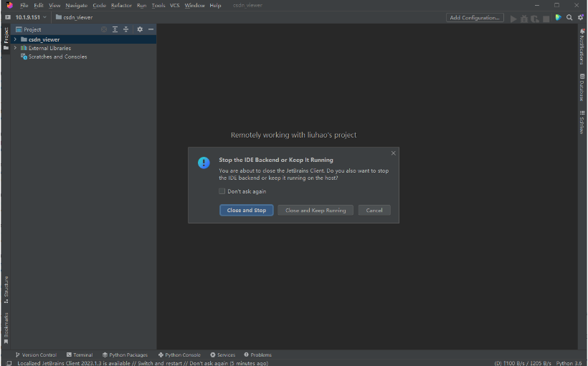Cancel the stop backend dialog
The image size is (588, 366).
(374, 211)
